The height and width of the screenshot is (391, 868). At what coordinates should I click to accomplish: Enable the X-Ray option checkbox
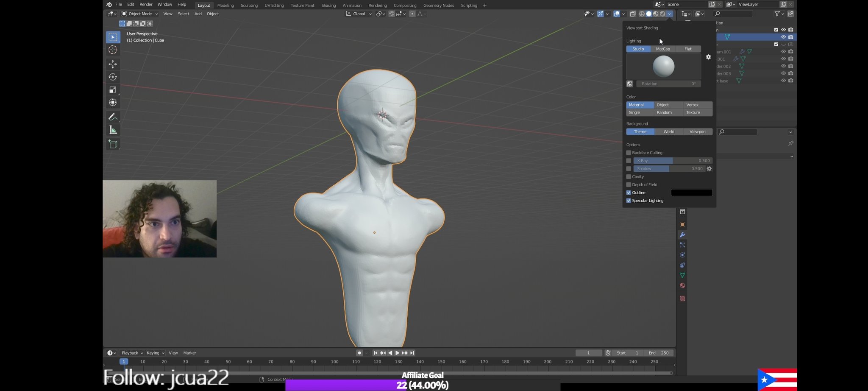point(629,161)
